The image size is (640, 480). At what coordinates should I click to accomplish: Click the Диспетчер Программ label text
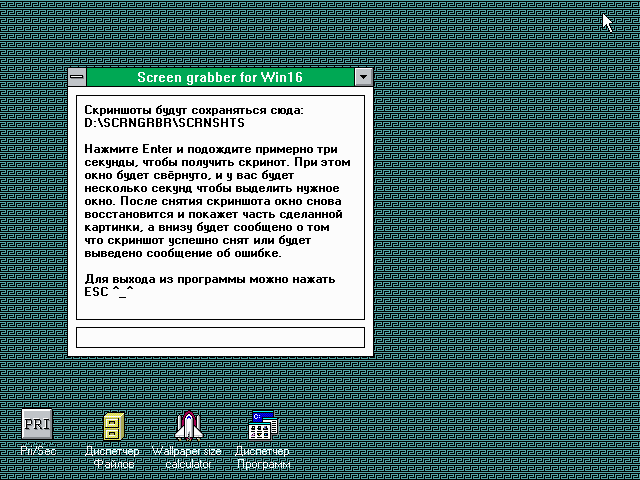tap(263, 458)
